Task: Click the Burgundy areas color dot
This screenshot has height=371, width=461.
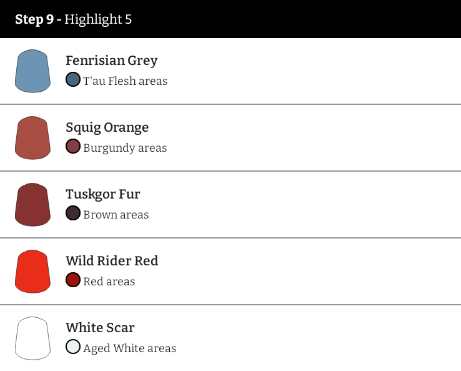Action: [73, 146]
